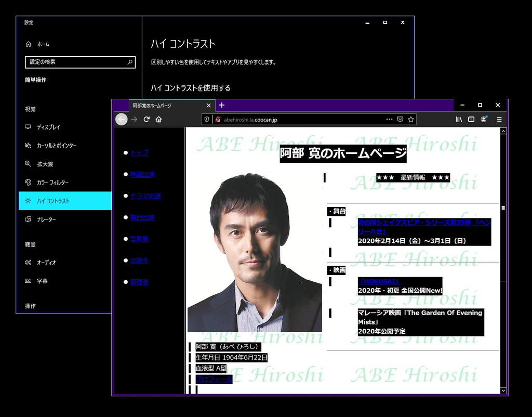Go to the browser home page
Viewport: 532px width, 417px height.
(159, 119)
